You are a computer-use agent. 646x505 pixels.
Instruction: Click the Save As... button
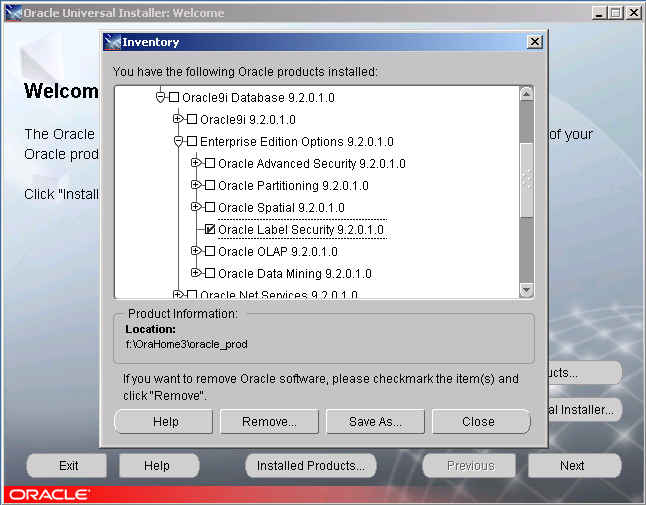tap(375, 421)
